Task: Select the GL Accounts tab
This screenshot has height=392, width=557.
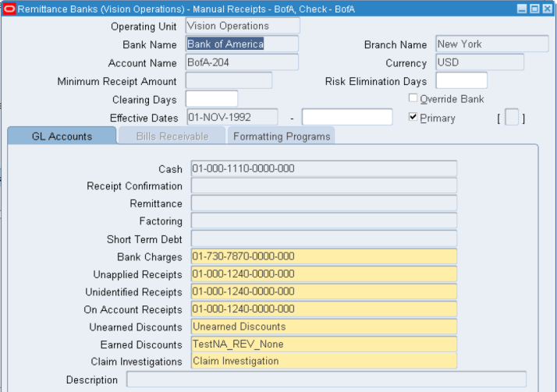Action: (x=62, y=136)
